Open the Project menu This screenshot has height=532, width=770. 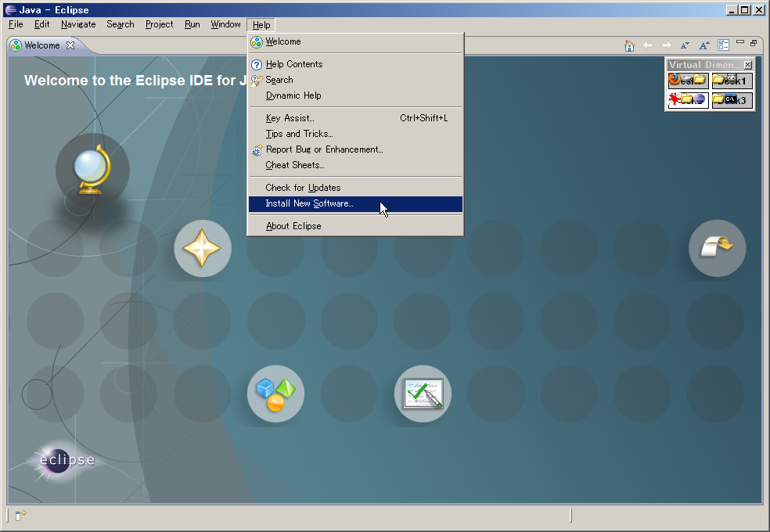pos(159,24)
